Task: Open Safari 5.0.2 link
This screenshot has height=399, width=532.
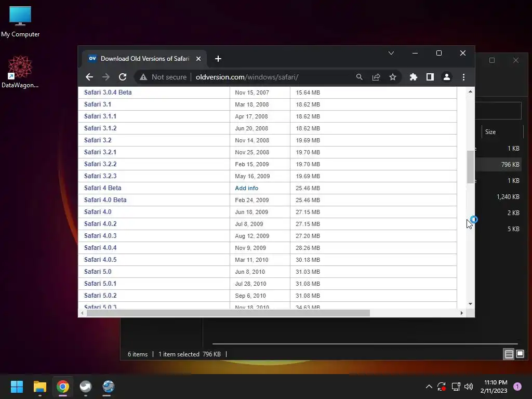Action: point(100,296)
